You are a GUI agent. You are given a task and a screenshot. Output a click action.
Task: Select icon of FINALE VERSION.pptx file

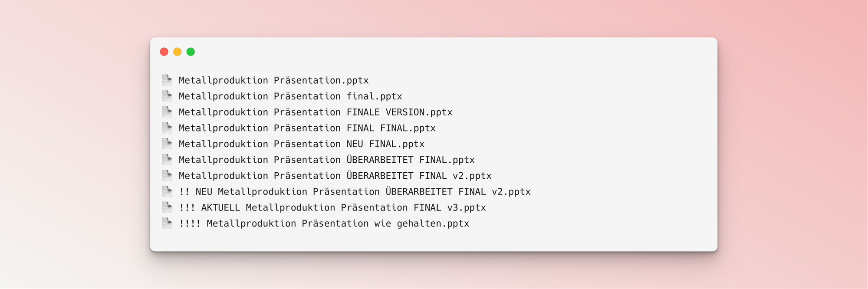click(167, 112)
